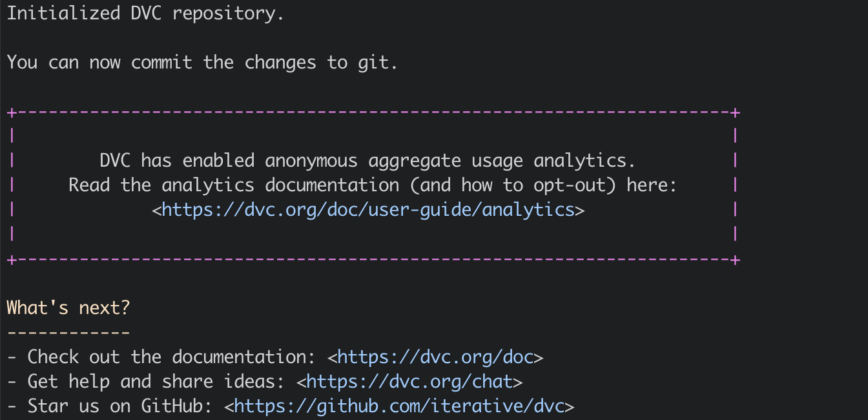This screenshot has height=420, width=868.
Task: Click the dashed underline below "What's next?"
Action: tap(68, 333)
